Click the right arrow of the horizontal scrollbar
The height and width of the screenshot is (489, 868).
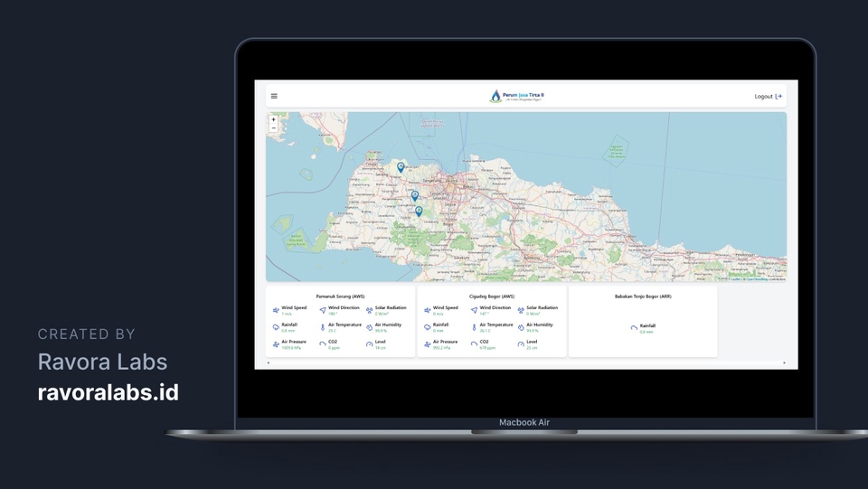pyautogui.click(x=784, y=362)
